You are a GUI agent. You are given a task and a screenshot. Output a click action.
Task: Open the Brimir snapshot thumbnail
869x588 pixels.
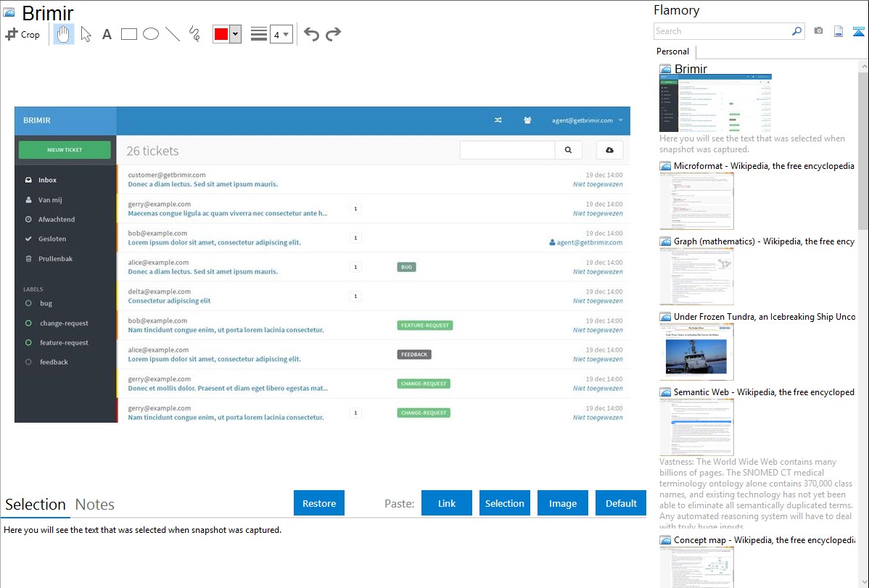(x=715, y=104)
